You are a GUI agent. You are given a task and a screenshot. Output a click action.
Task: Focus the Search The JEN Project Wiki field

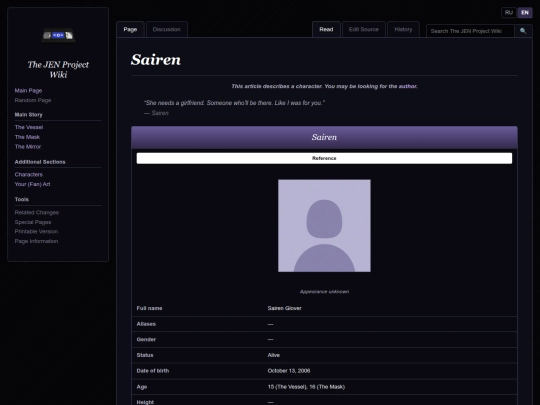[x=470, y=31]
